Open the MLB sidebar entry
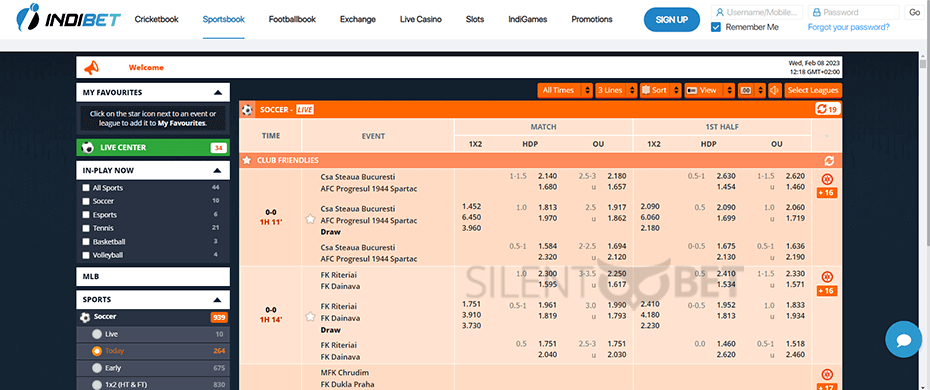This screenshot has width=930, height=390. [153, 277]
